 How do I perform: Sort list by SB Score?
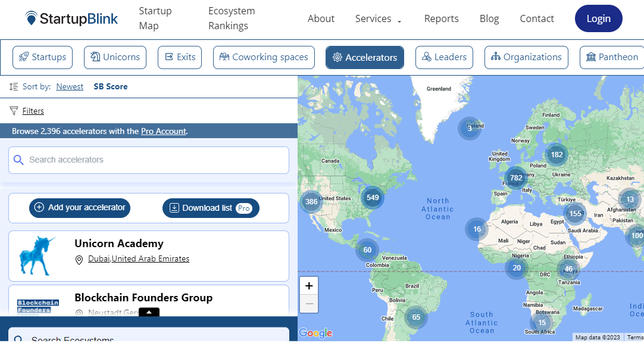111,86
